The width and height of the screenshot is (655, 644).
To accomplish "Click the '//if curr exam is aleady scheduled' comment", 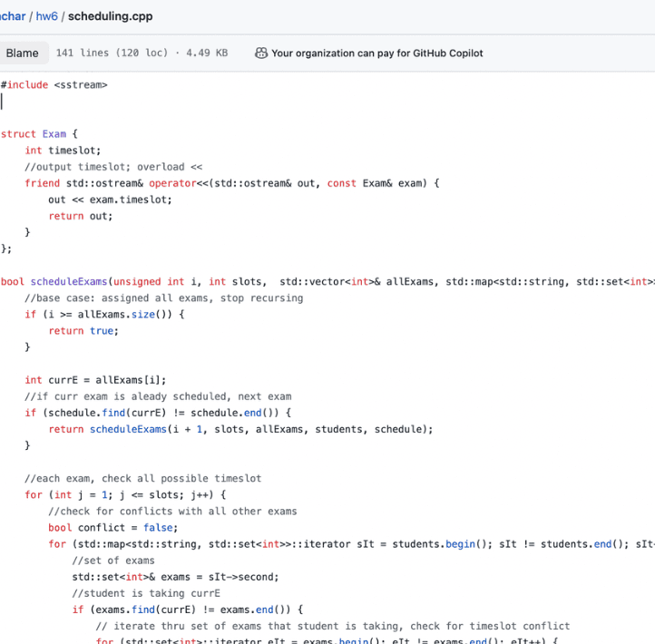I will [x=158, y=396].
